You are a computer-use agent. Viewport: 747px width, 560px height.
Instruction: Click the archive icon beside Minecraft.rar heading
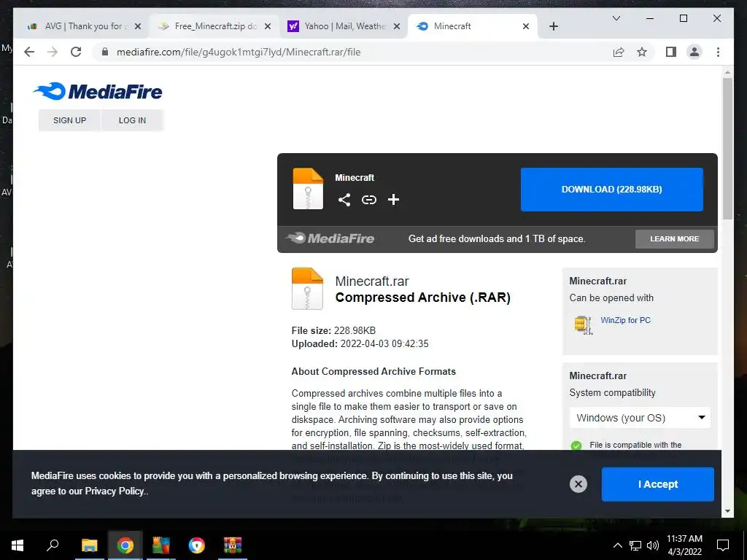tap(307, 289)
